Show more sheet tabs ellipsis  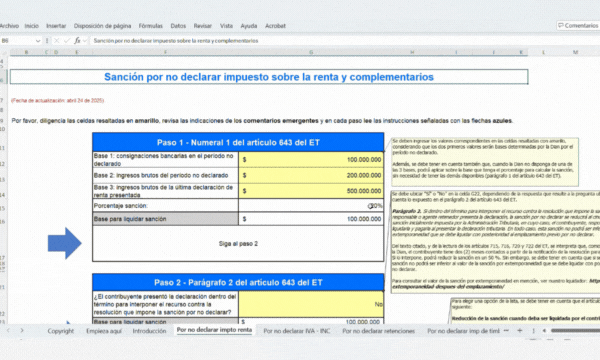click(x=506, y=331)
